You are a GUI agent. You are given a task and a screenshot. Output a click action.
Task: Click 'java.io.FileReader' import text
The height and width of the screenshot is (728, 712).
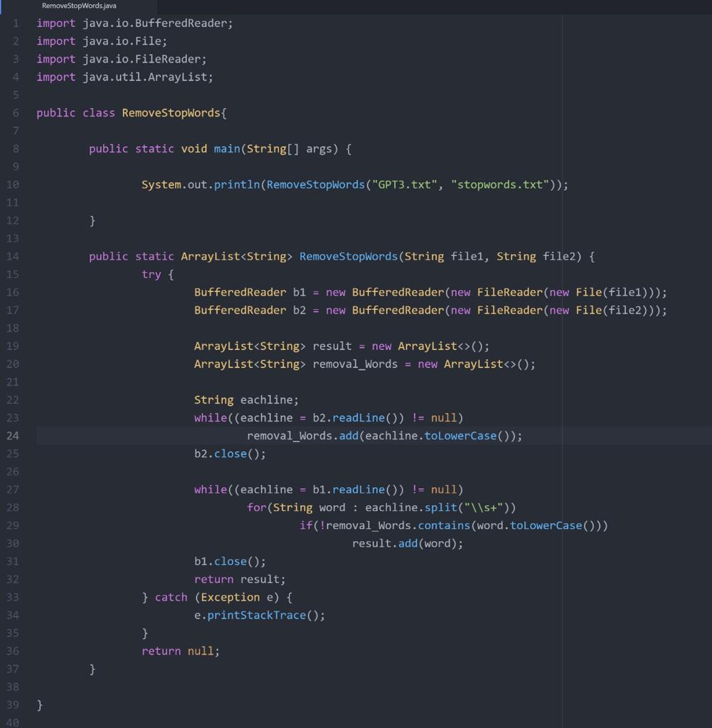click(142, 59)
